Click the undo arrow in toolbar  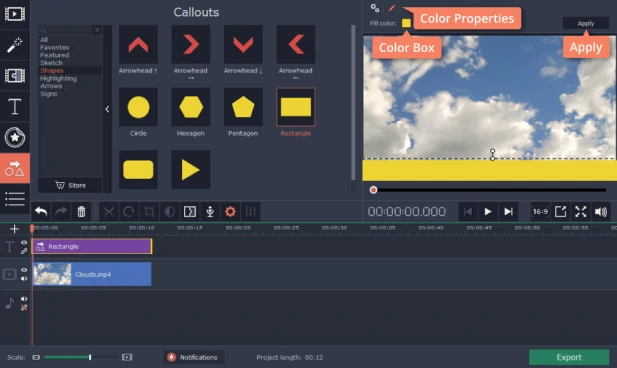click(x=41, y=212)
